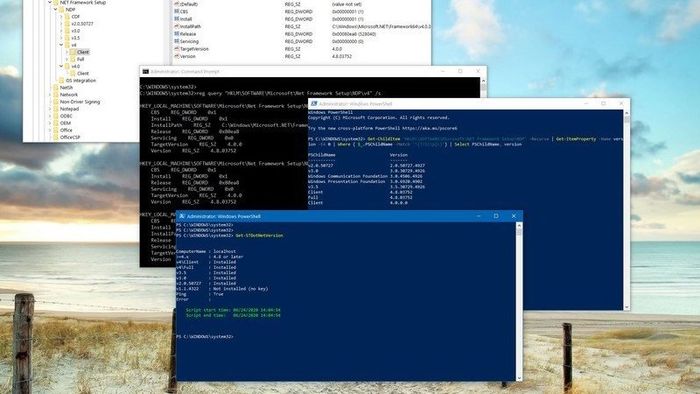Click the (Default) value icon in Registry Editor

tap(177, 4)
